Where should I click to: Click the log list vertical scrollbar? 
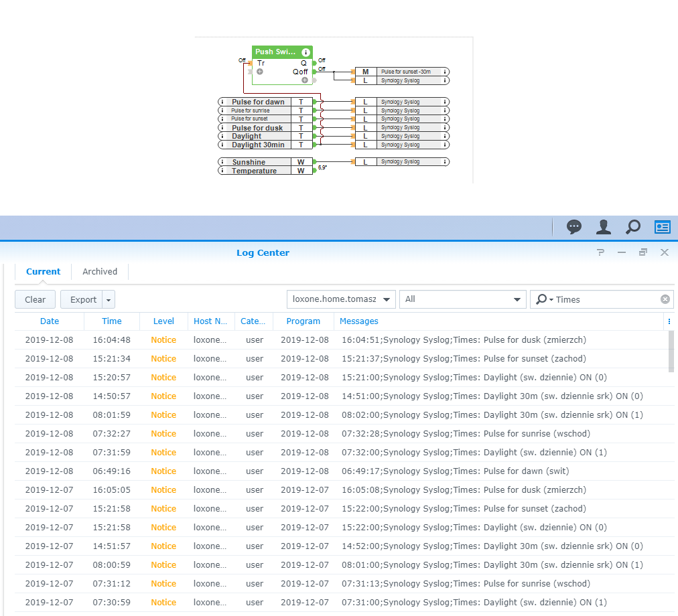pyautogui.click(x=671, y=351)
